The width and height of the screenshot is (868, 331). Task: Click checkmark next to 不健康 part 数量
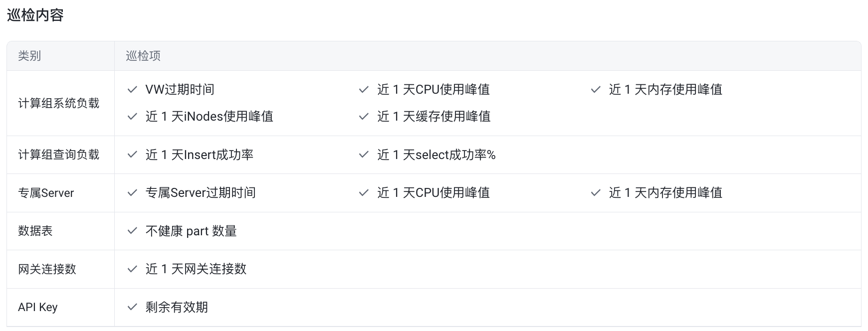click(x=132, y=231)
